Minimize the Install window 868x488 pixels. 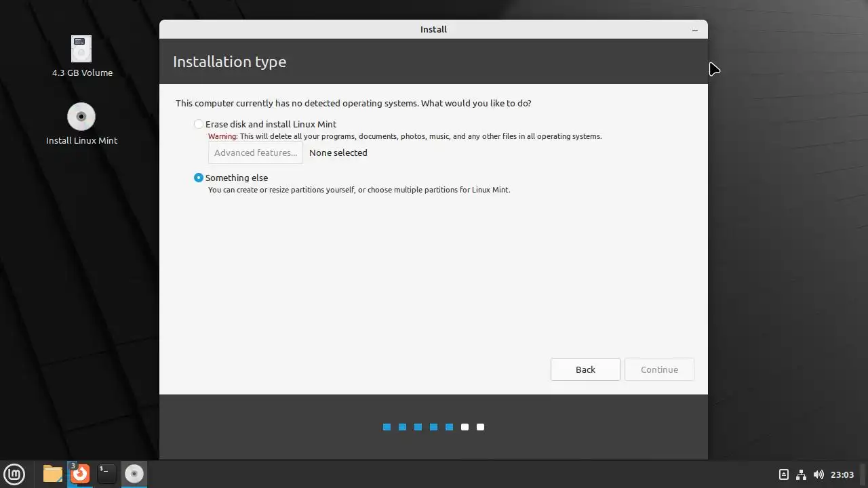(694, 30)
